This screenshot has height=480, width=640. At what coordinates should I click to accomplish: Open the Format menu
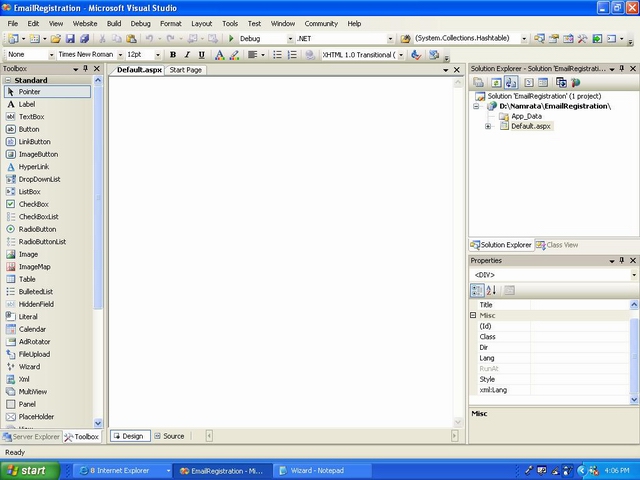171,24
